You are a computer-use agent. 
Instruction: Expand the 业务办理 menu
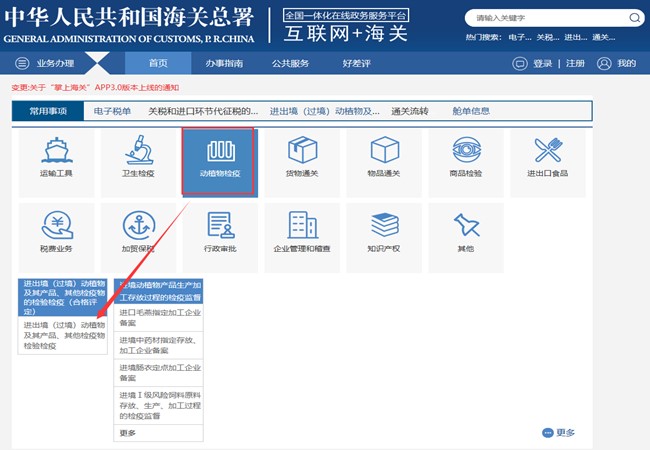[55, 63]
